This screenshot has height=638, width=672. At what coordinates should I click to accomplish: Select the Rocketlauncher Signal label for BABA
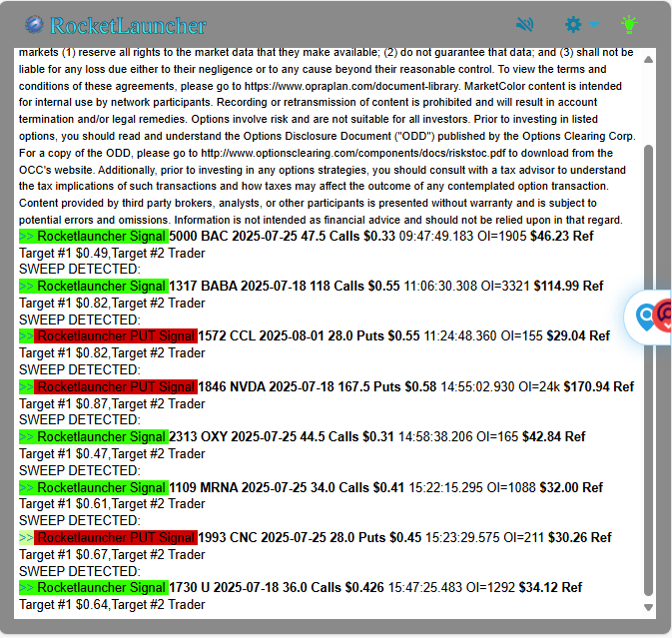pyautogui.click(x=101, y=287)
